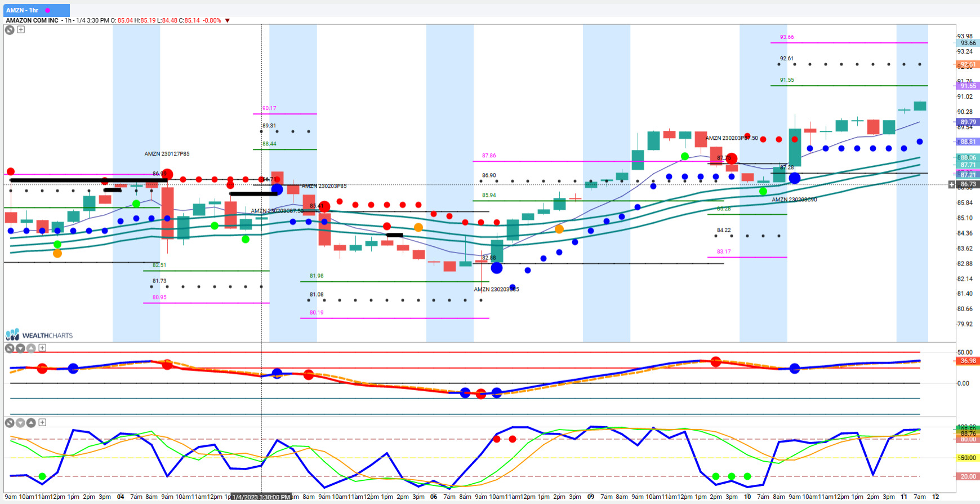Image resolution: width=980 pixels, height=504 pixels.
Task: Click the 93.66 magenta price-axis tag
Action: click(968, 43)
